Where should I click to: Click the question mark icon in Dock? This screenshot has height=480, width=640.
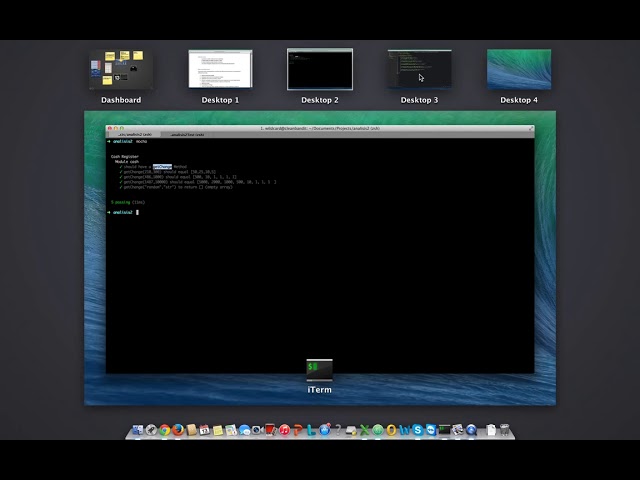pyautogui.click(x=338, y=429)
